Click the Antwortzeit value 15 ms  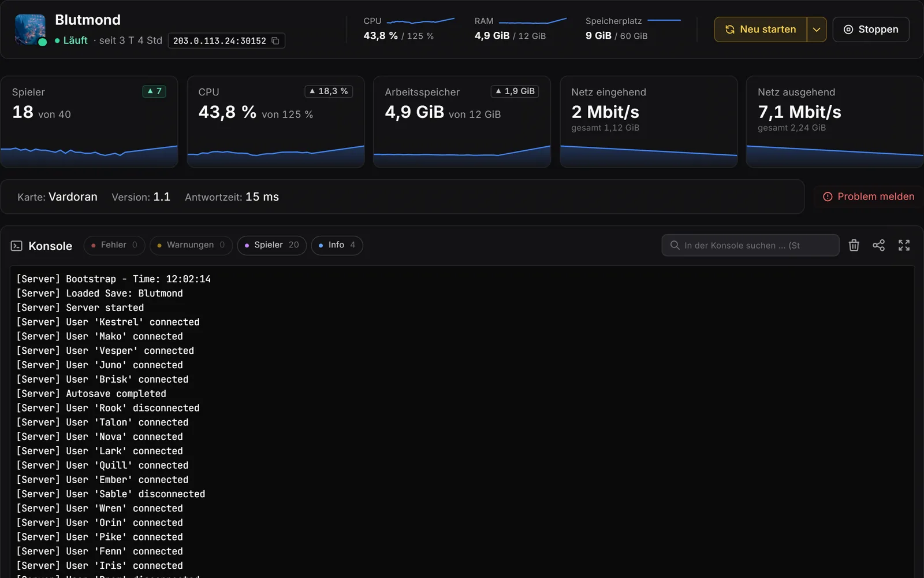pyautogui.click(x=262, y=197)
